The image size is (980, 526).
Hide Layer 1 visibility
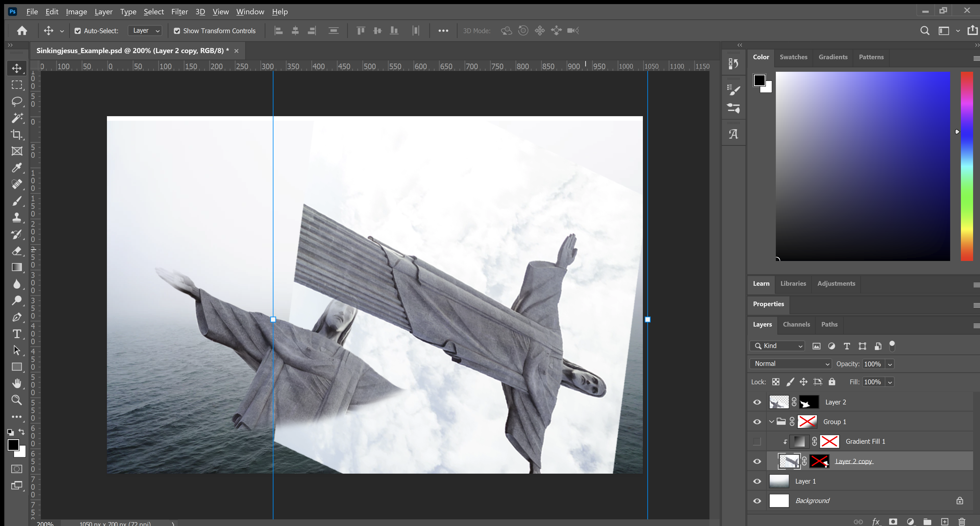click(757, 482)
